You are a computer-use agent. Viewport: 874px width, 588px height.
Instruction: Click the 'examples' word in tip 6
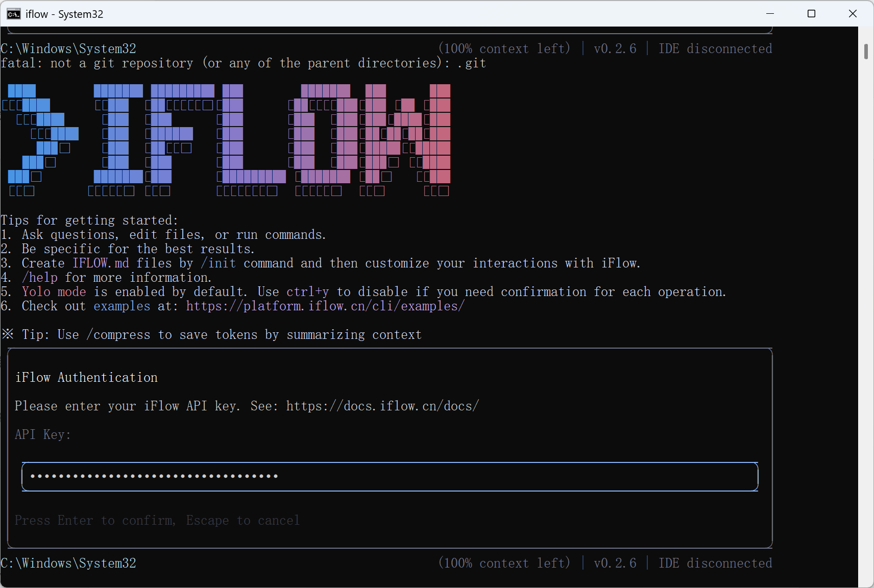[122, 306]
